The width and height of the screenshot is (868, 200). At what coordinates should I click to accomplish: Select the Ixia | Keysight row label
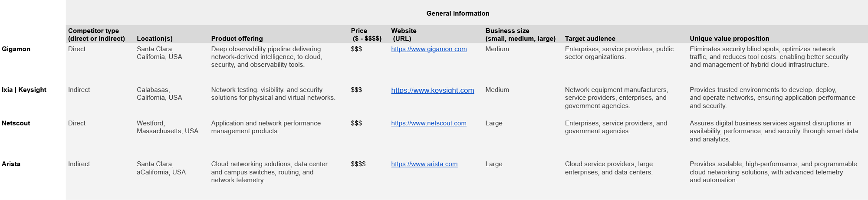click(x=24, y=90)
